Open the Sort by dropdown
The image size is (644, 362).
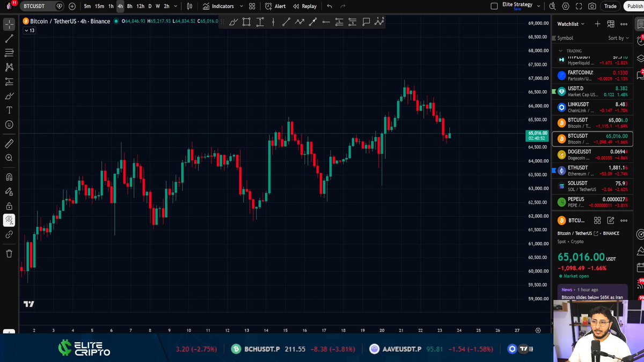[619, 38]
